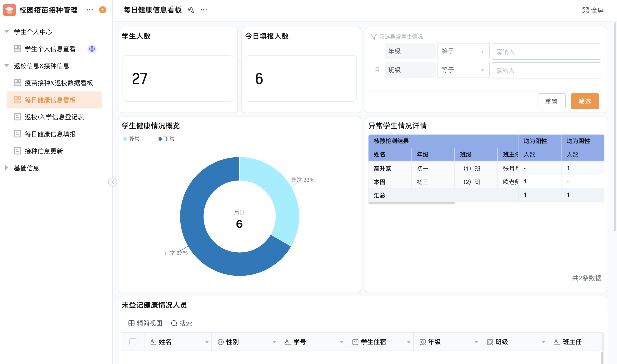This screenshot has height=364, width=617.
Task: Click the 学生人数 value card showing 27
Action: (x=178, y=78)
